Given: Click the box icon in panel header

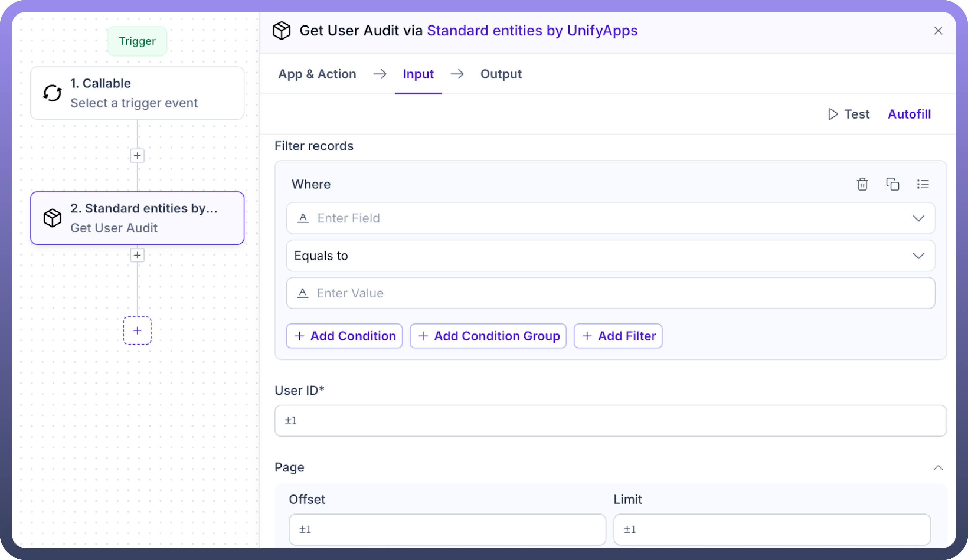Looking at the screenshot, I should [x=282, y=30].
